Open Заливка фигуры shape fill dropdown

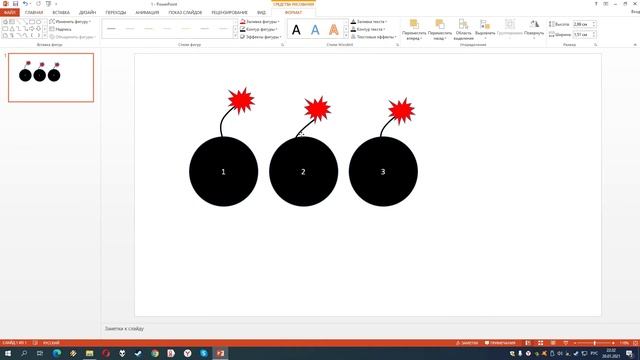pos(260,21)
